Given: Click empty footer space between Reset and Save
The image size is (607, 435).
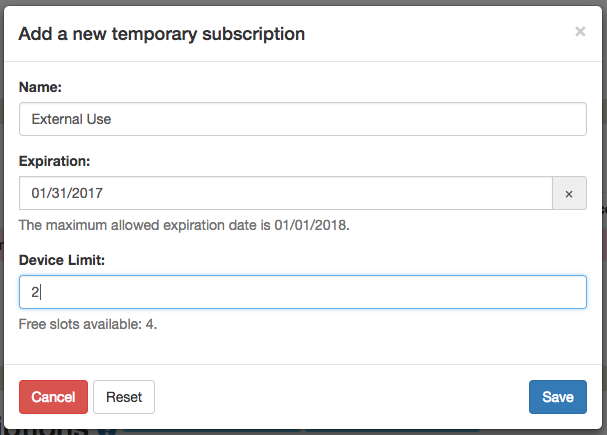Looking at the screenshot, I should pyautogui.click(x=342, y=397).
